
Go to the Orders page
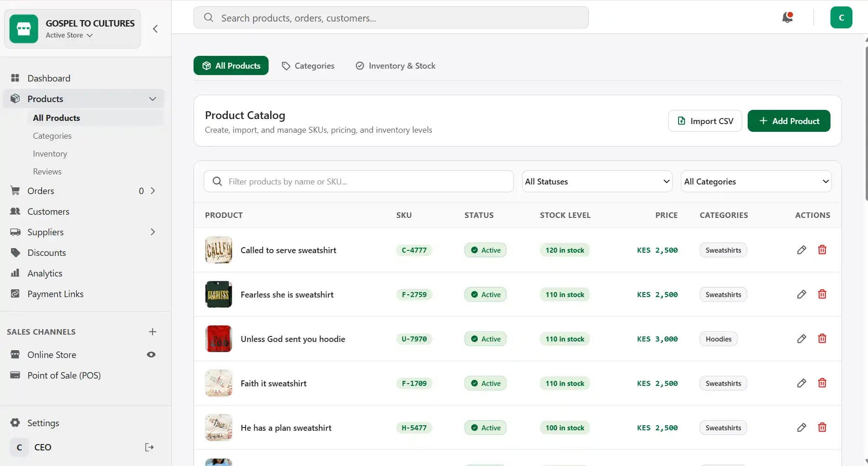point(41,191)
